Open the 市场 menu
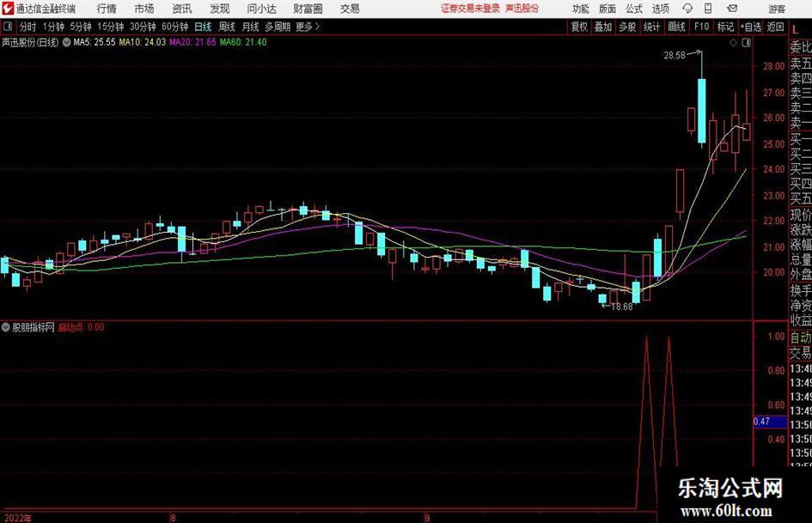This screenshot has width=812, height=523. [x=144, y=9]
